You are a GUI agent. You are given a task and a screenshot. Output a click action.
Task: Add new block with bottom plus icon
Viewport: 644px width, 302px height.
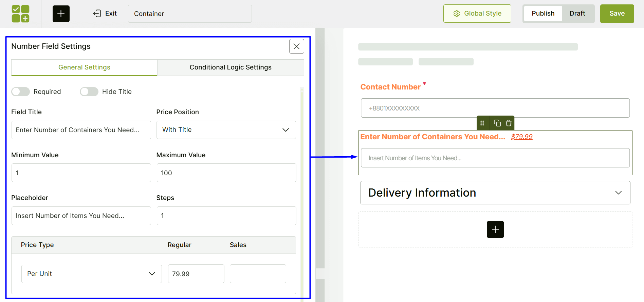[x=495, y=229]
